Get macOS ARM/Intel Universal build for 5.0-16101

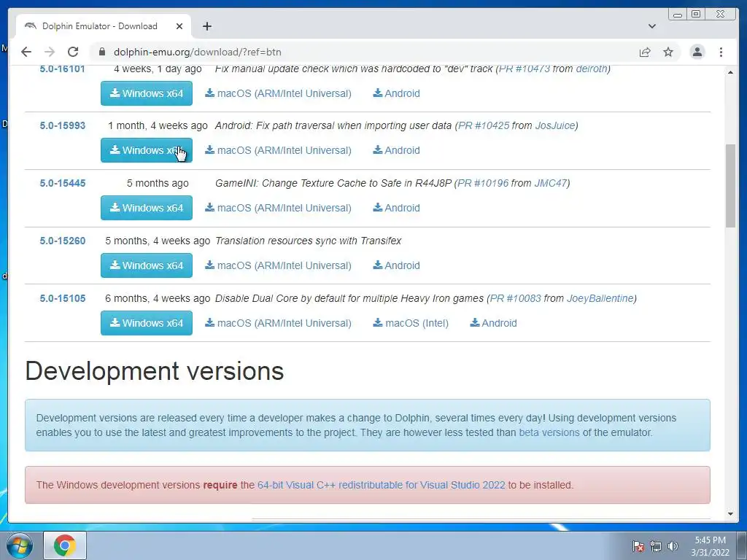coord(278,93)
